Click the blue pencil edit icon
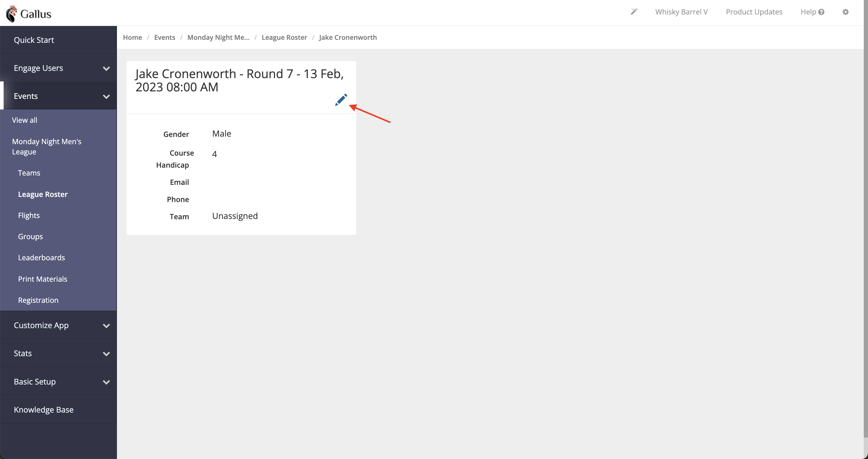868x459 pixels. tap(341, 100)
